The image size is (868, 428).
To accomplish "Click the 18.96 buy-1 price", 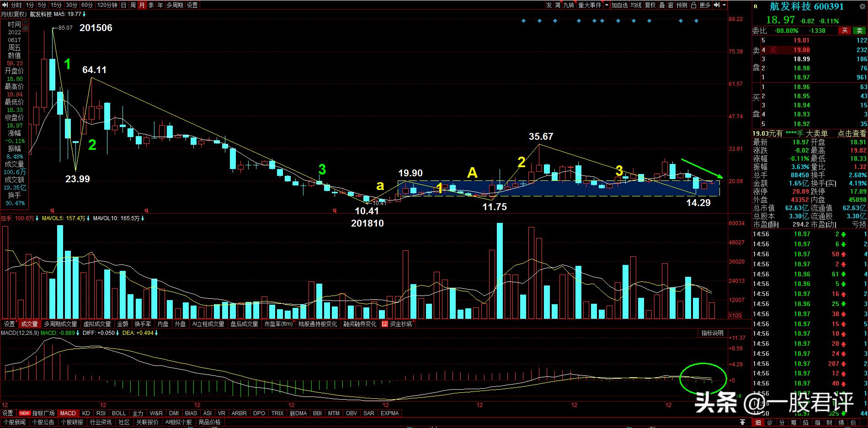I will (801, 87).
